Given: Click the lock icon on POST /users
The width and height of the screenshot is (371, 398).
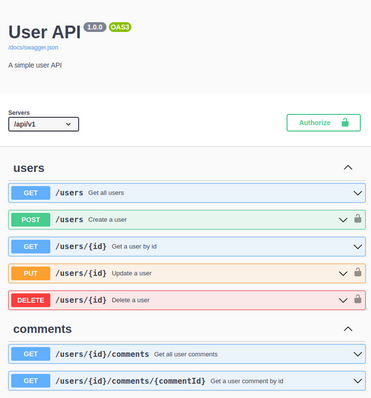Looking at the screenshot, I should (358, 218).
